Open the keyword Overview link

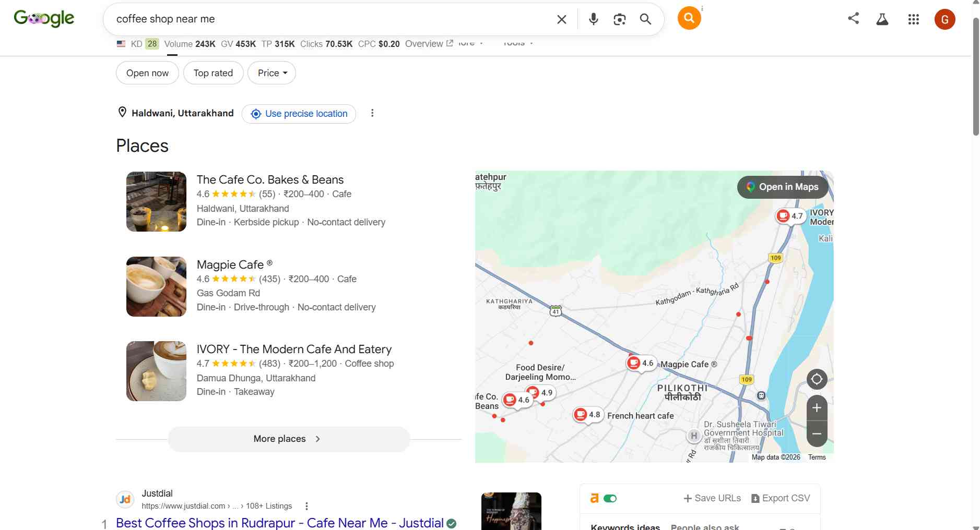429,44
